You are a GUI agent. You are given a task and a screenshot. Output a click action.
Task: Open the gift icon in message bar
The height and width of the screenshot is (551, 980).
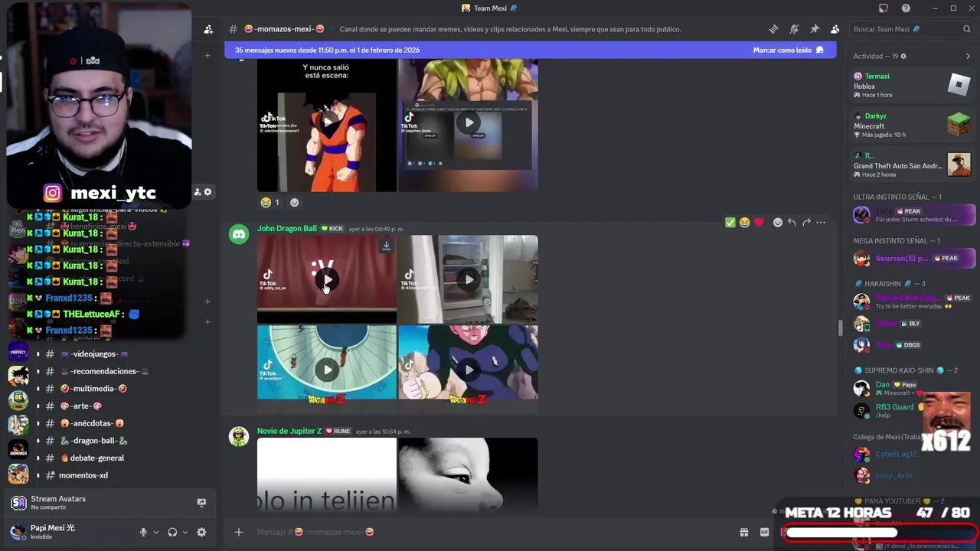(743, 532)
